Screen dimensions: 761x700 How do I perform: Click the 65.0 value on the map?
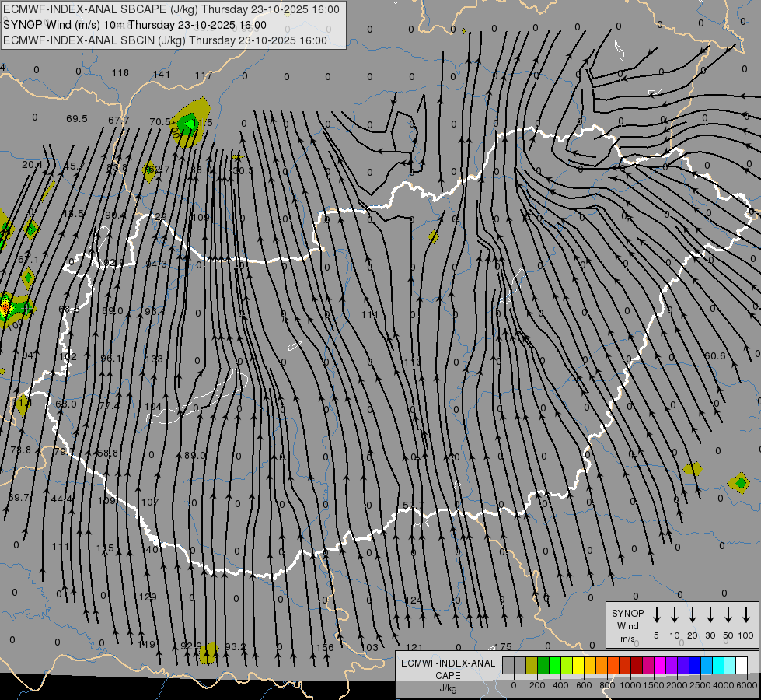65,404
